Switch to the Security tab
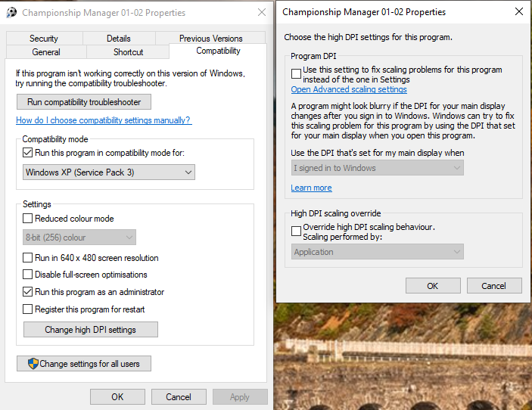The height and width of the screenshot is (410, 532). (x=44, y=39)
